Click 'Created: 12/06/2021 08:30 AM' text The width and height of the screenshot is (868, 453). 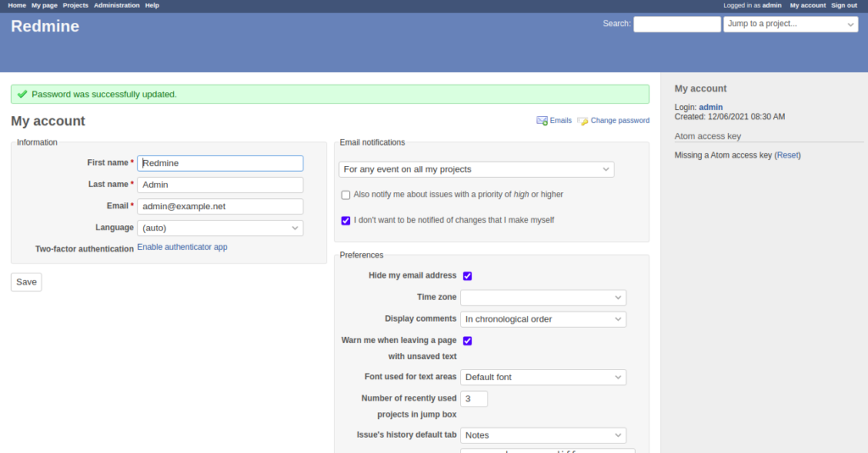[x=730, y=117]
